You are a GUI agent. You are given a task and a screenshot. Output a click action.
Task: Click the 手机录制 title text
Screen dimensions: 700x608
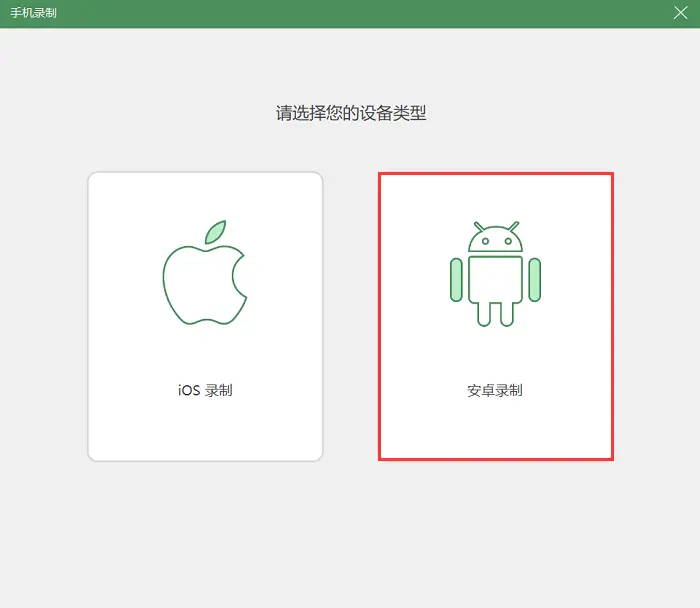tap(33, 12)
